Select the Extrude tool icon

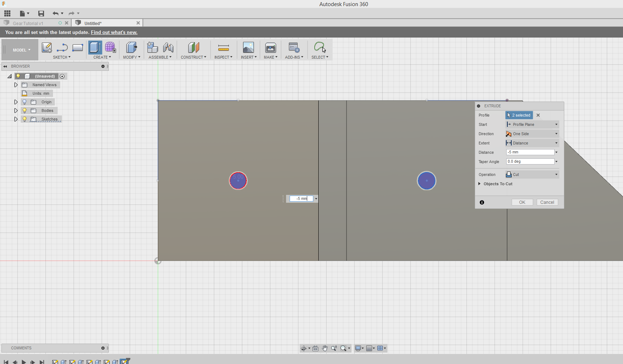(95, 48)
